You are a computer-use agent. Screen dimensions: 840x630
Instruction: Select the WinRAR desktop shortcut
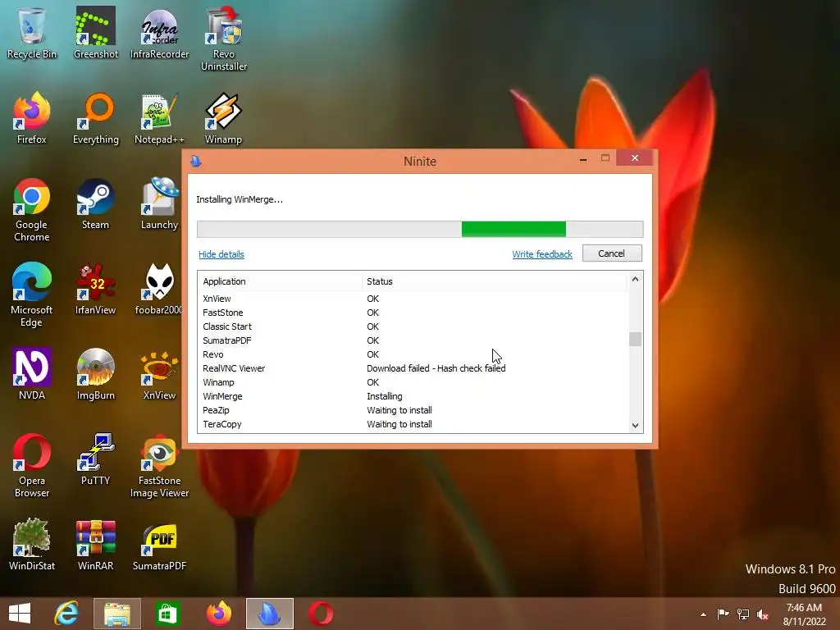click(95, 545)
